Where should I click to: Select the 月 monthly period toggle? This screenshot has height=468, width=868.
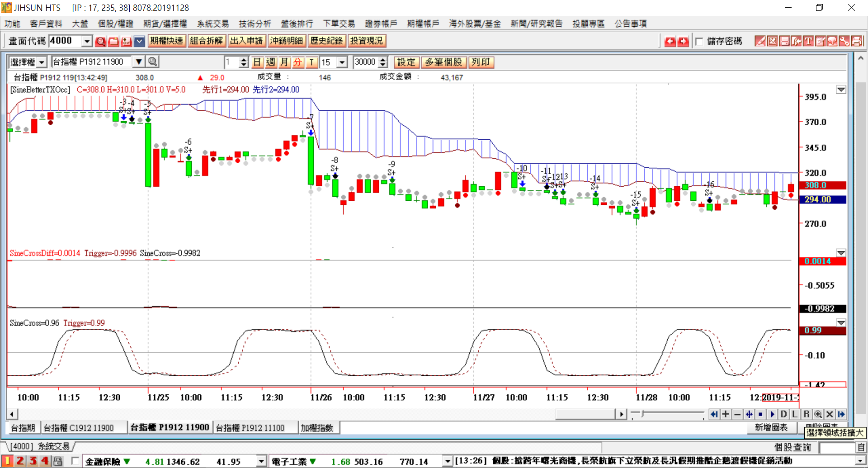(284, 62)
